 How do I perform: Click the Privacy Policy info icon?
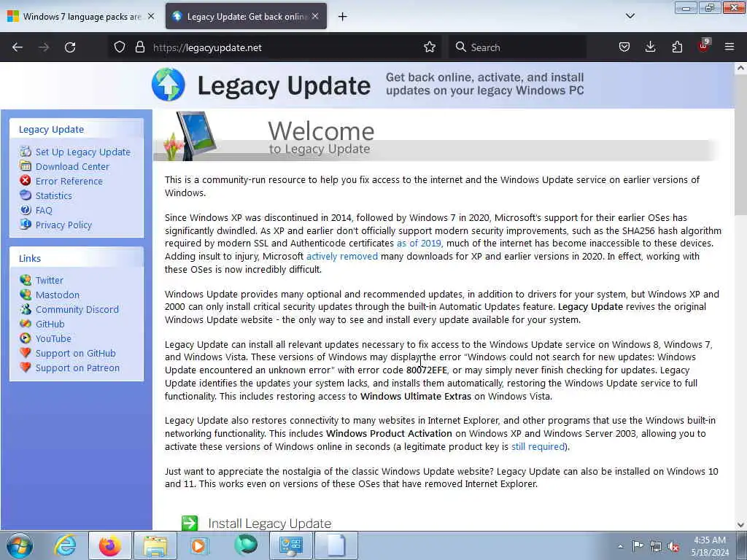pyautogui.click(x=26, y=225)
